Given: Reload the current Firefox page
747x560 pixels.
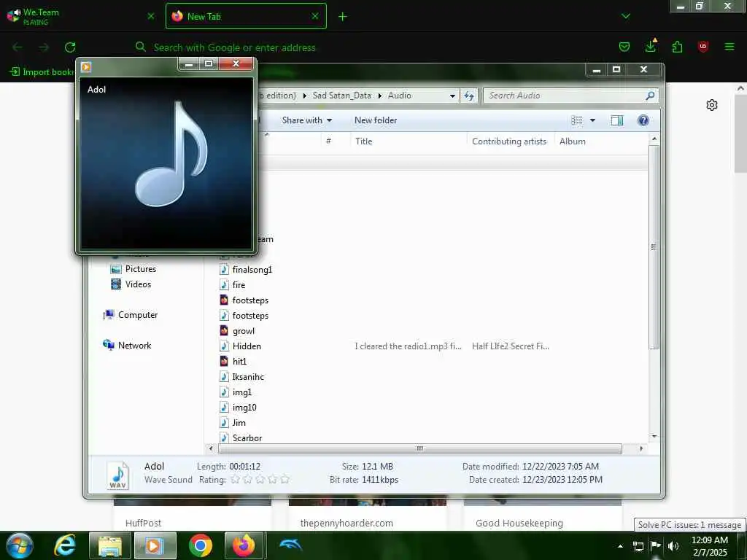Looking at the screenshot, I should click(70, 47).
